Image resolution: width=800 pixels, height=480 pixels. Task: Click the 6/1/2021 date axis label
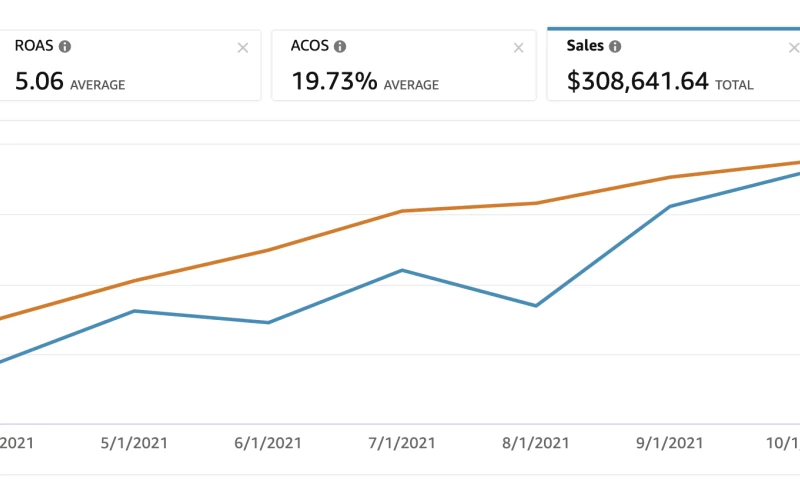click(267, 443)
